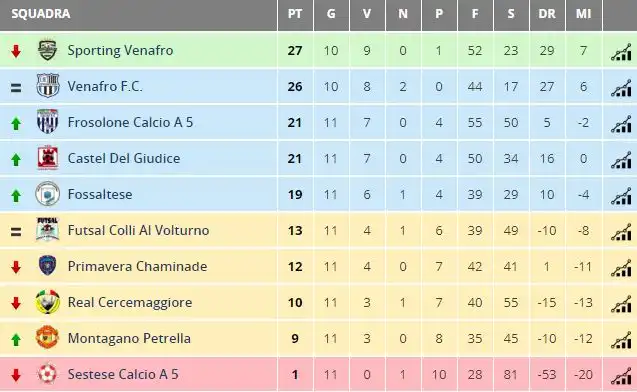Click the stats chart icon in Fossaltese row
Screen dimensions: 637x392
coord(621,196)
